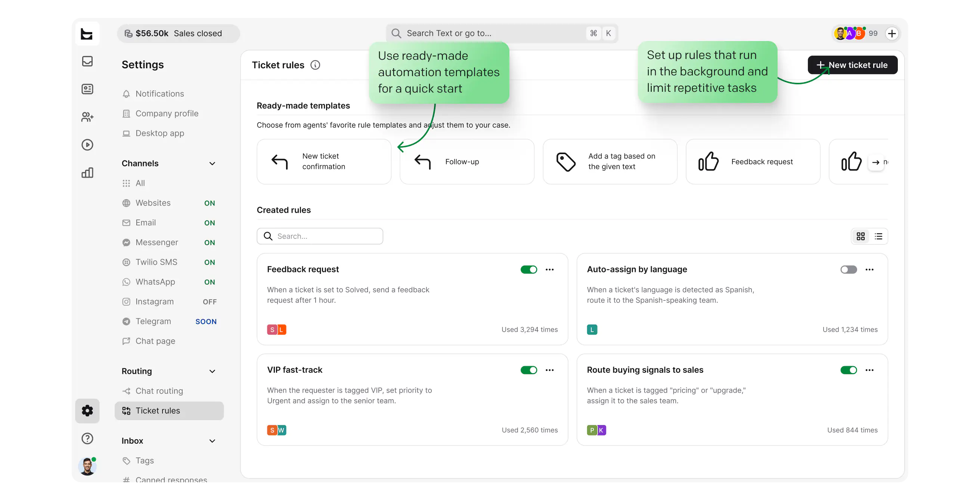This screenshot has width=980, height=500.
Task: Open the contacts card icon in rail
Action: [87, 89]
